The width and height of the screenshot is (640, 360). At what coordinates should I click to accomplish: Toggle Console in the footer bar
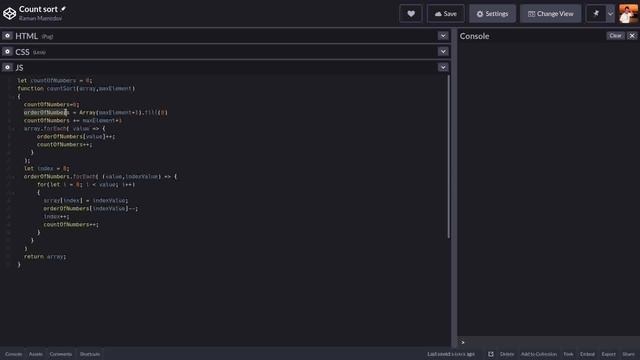pos(13,354)
